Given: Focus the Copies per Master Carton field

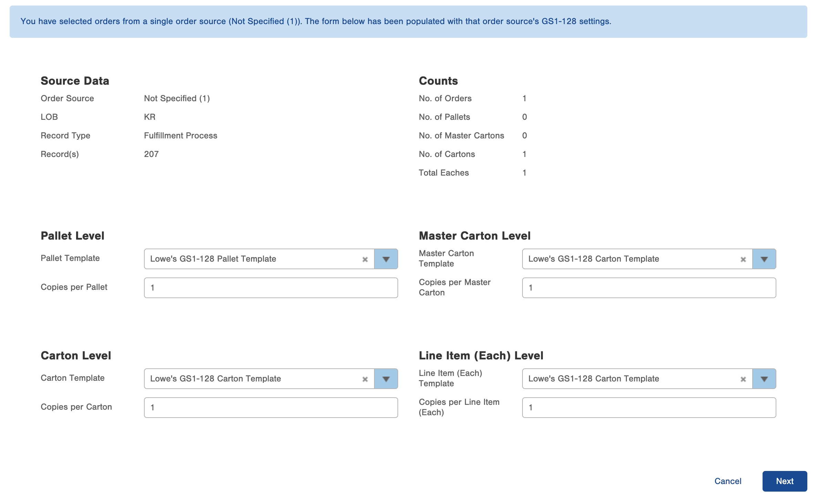Looking at the screenshot, I should point(649,288).
